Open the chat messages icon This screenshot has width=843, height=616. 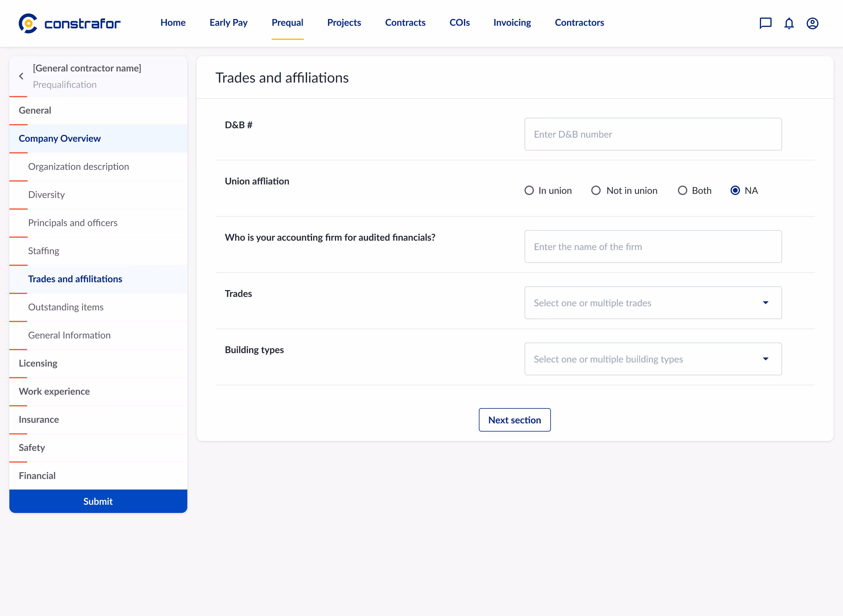pyautogui.click(x=765, y=23)
